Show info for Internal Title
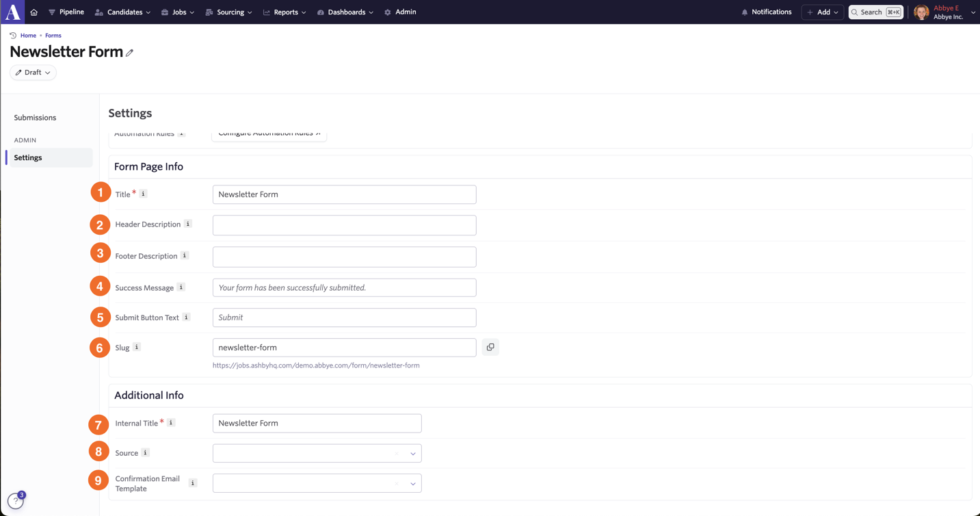Screen dimensions: 980x516 click(x=171, y=422)
